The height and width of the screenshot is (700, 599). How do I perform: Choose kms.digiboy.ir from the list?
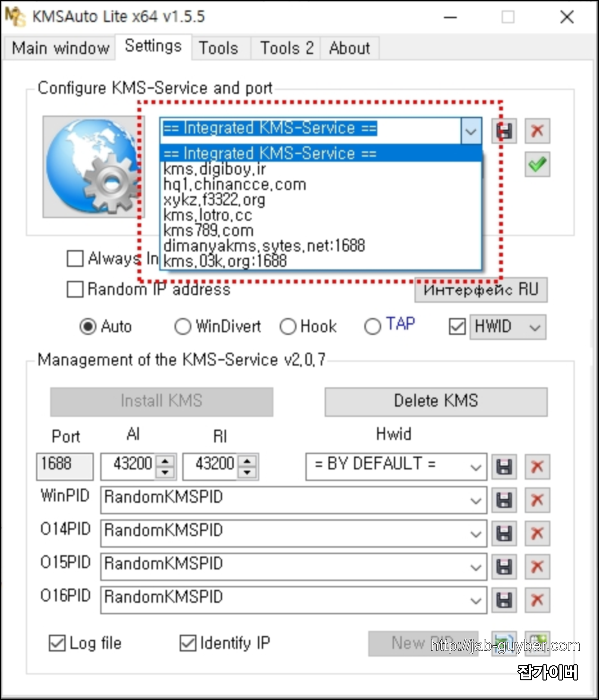pyautogui.click(x=320, y=169)
